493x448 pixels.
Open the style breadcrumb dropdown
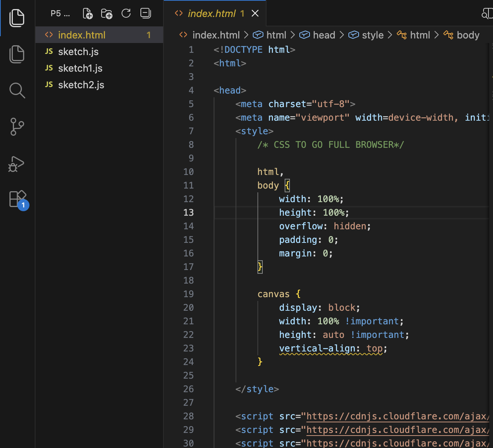coord(373,35)
